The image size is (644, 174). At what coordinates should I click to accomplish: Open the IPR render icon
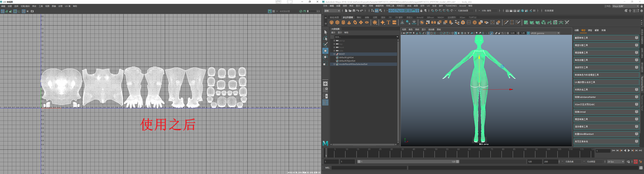point(515,11)
